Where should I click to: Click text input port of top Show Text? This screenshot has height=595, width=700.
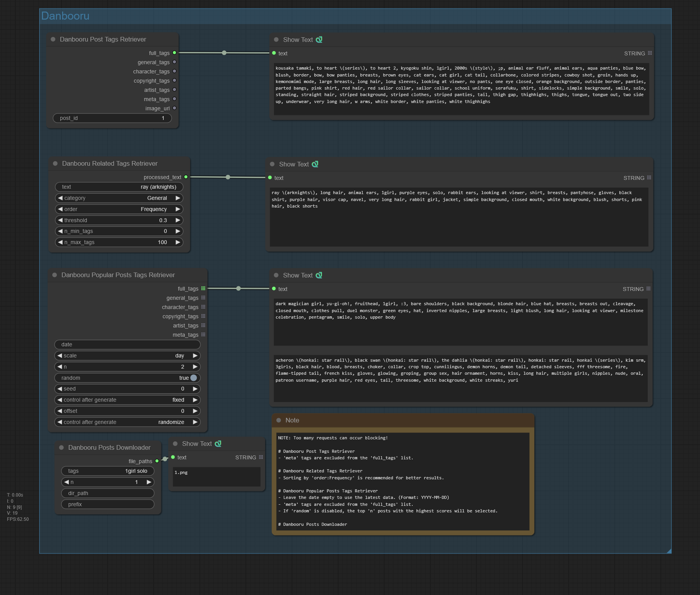click(x=274, y=53)
